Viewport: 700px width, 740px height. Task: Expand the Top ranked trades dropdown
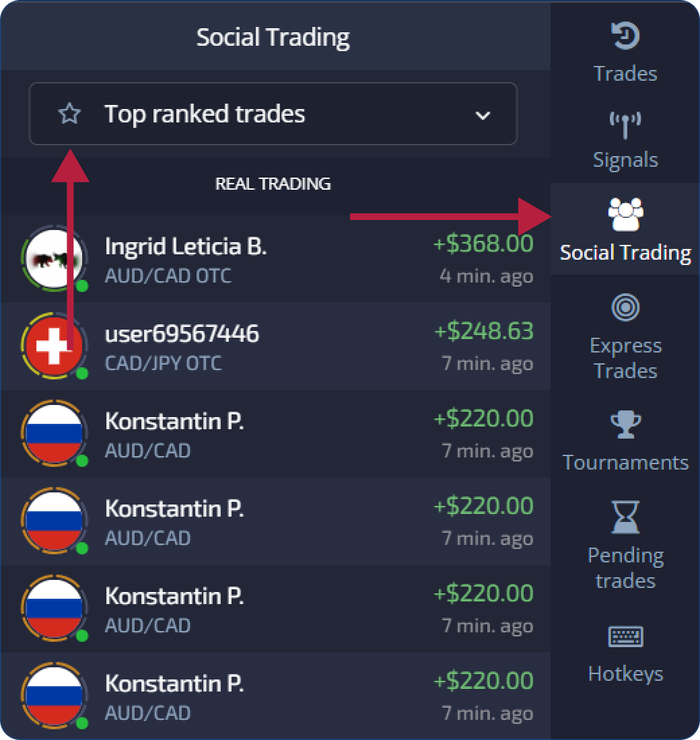coord(273,114)
